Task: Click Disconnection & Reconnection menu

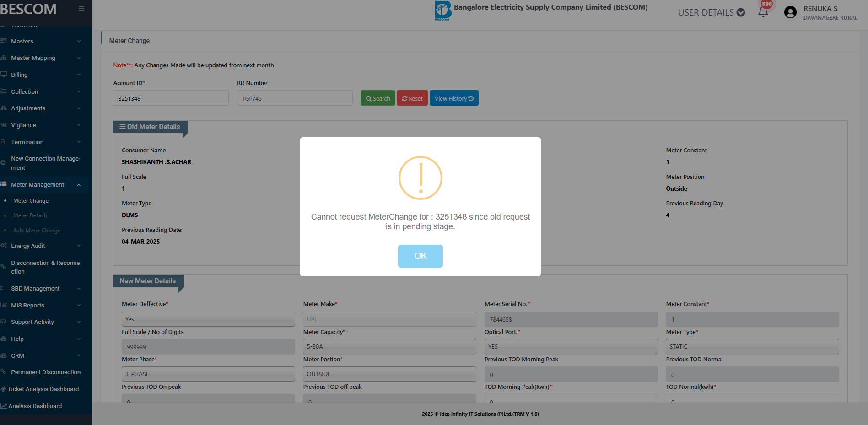Action: (x=44, y=267)
